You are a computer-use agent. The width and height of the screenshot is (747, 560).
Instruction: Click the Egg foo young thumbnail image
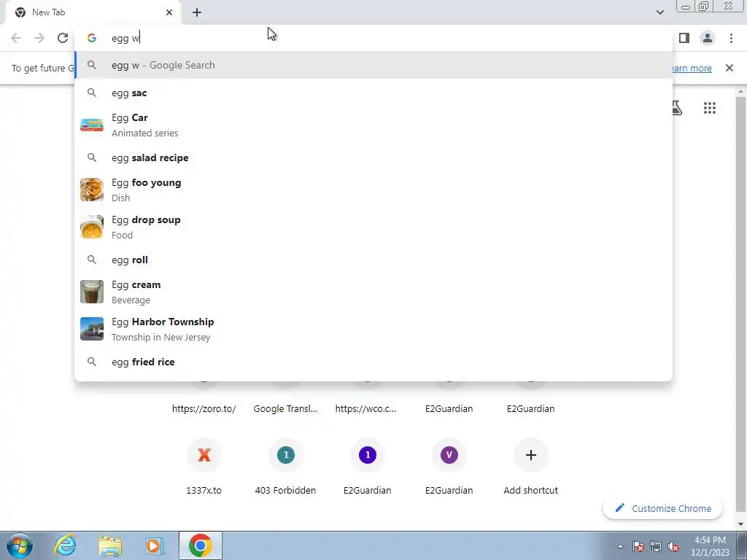92,190
